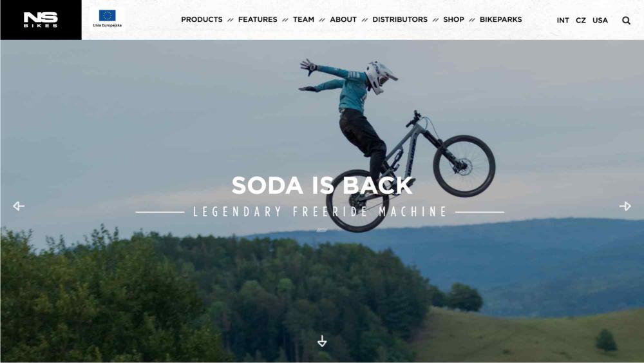This screenshot has height=363, width=644.
Task: Go to the About section
Action: tap(343, 19)
